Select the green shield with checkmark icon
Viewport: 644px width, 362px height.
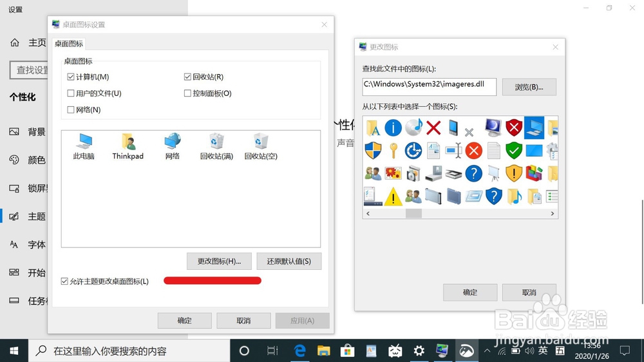coord(513,150)
